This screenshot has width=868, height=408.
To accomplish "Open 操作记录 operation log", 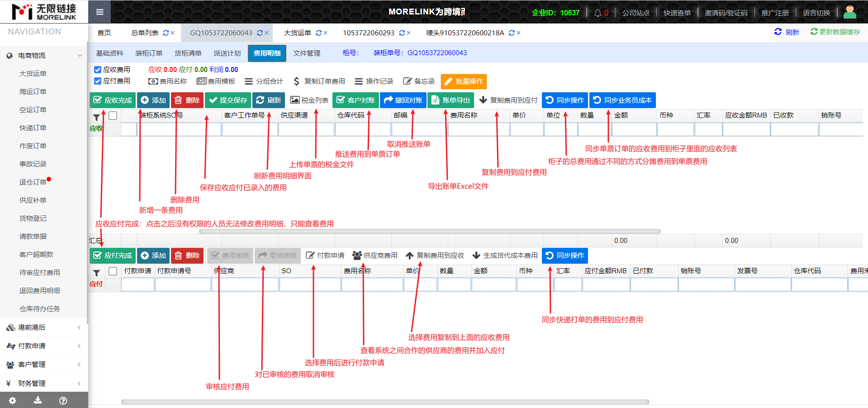I will [x=374, y=81].
